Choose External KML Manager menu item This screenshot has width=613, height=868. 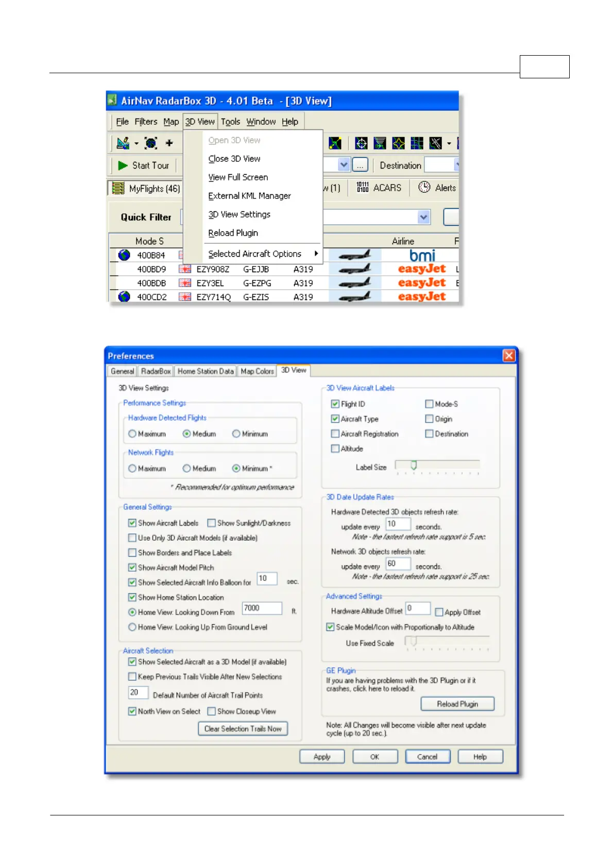[x=249, y=196]
